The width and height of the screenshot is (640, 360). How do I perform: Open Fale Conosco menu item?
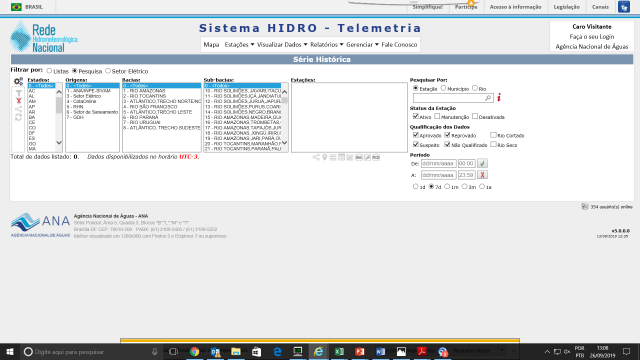point(399,44)
